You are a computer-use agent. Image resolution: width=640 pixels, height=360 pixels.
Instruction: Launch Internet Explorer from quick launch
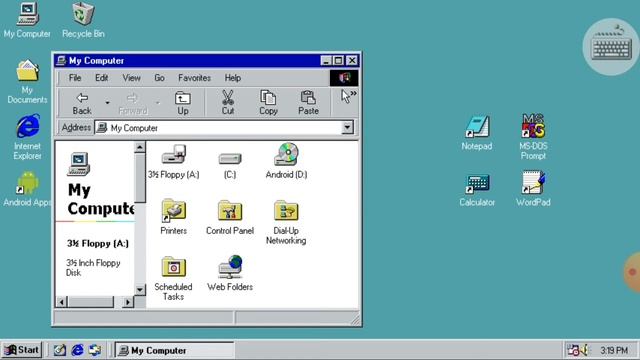click(x=77, y=350)
